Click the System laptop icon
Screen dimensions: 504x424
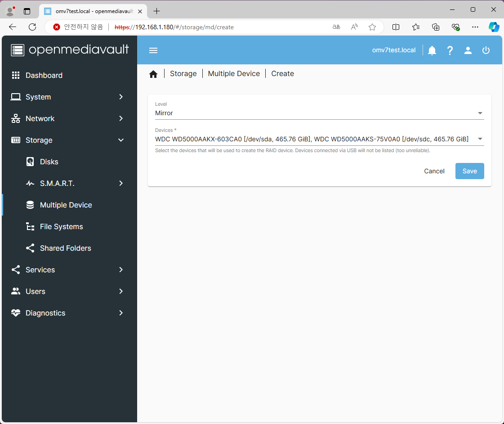(x=16, y=97)
